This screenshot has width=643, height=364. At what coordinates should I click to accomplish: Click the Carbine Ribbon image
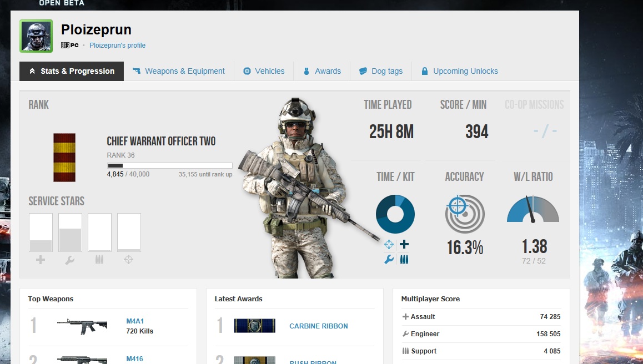point(255,326)
